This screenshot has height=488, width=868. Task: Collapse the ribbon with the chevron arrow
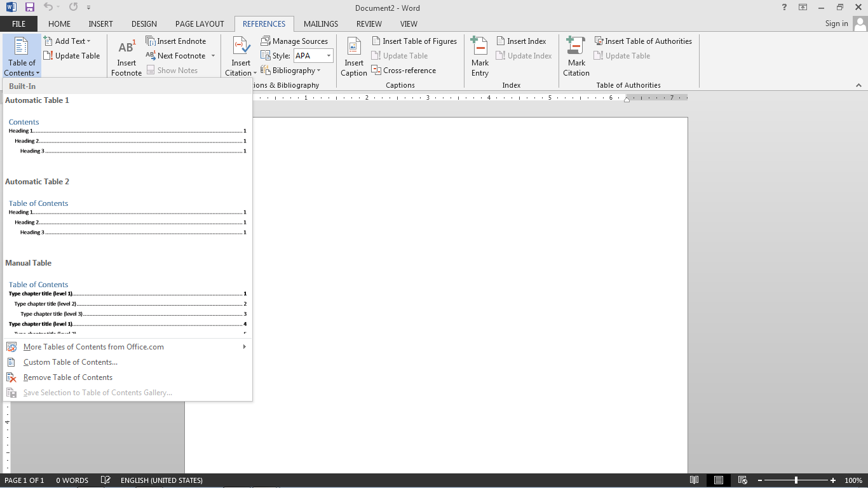[858, 85]
